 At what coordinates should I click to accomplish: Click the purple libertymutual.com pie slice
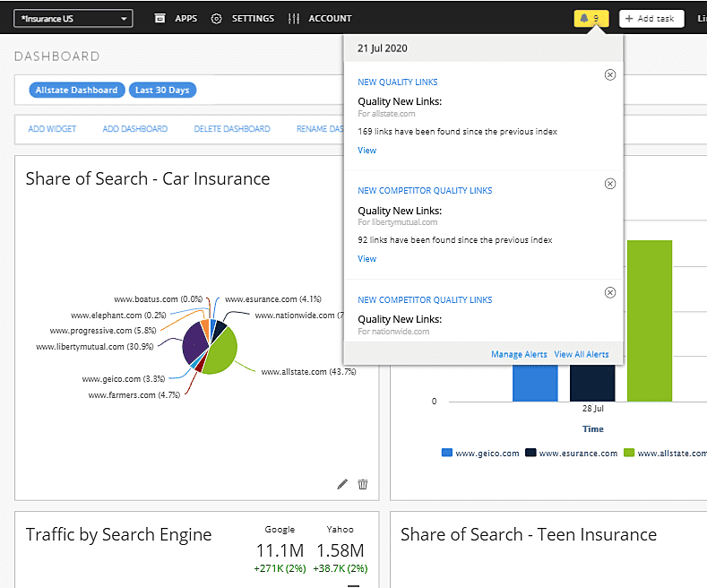pos(194,343)
